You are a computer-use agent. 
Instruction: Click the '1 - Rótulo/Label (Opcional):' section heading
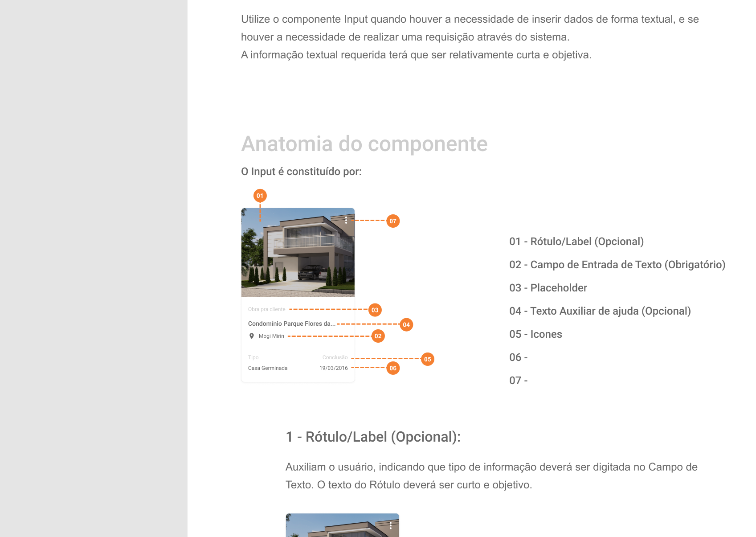tap(373, 437)
